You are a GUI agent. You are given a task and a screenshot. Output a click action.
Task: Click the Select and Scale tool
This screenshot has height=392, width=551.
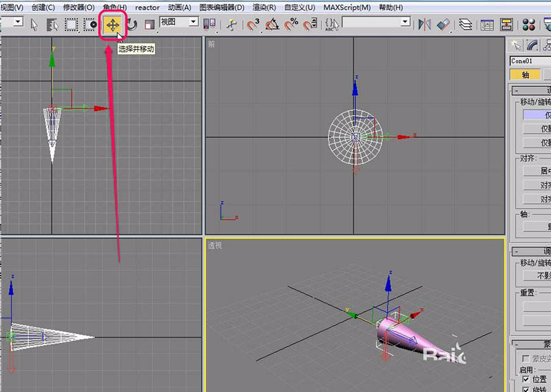tap(149, 25)
